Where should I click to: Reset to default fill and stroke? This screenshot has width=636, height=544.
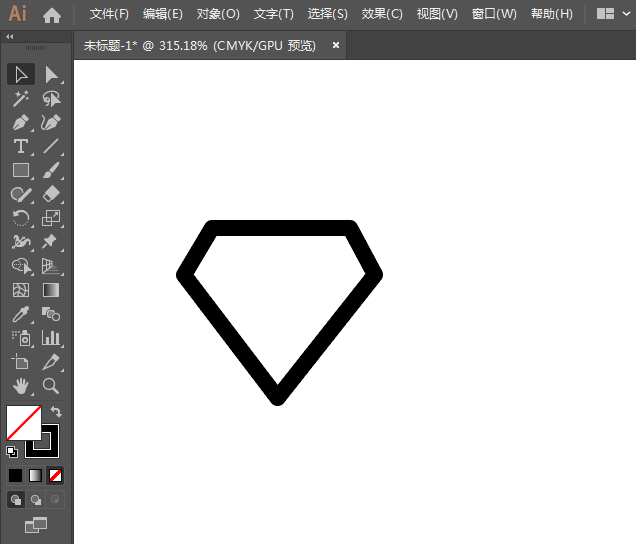[x=12, y=451]
